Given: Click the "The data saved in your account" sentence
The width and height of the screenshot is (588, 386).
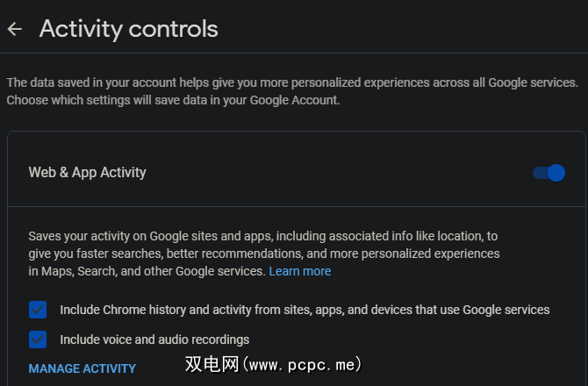Looking at the screenshot, I should click(132, 82).
